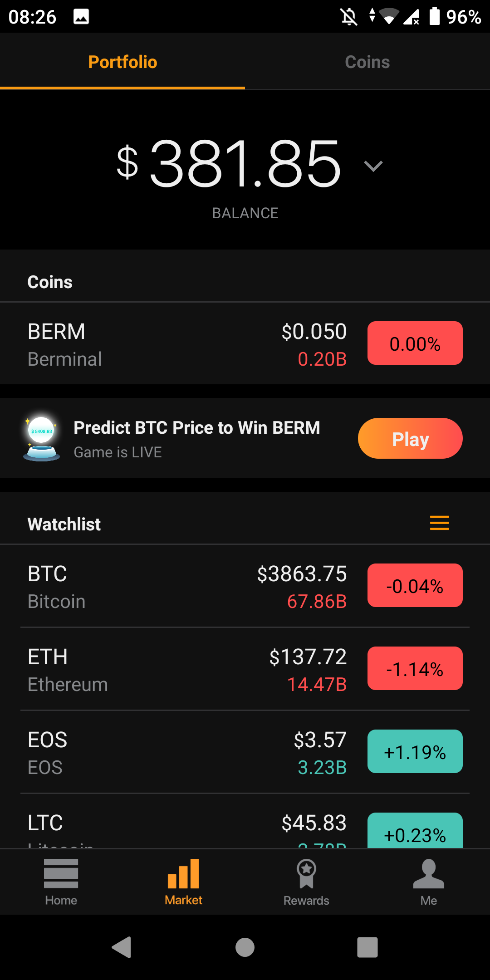Toggle the BTC -0.04% change badge
This screenshot has height=980, width=490.
(x=415, y=586)
